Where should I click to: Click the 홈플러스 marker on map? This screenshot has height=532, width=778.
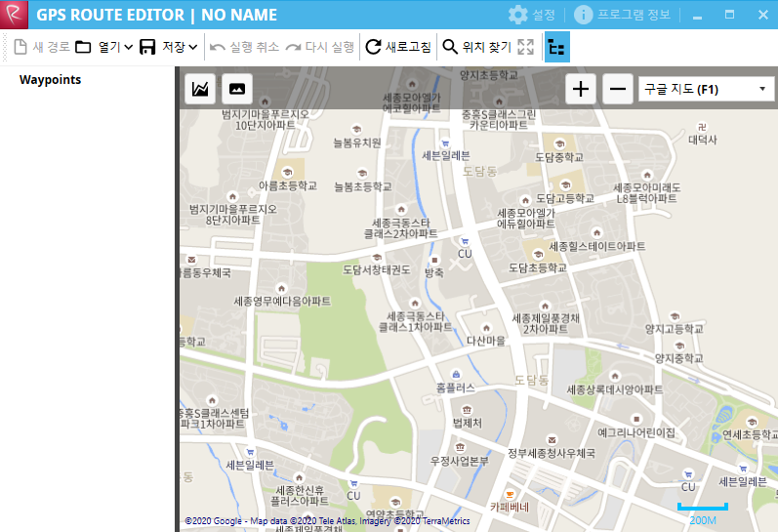pyautogui.click(x=456, y=374)
